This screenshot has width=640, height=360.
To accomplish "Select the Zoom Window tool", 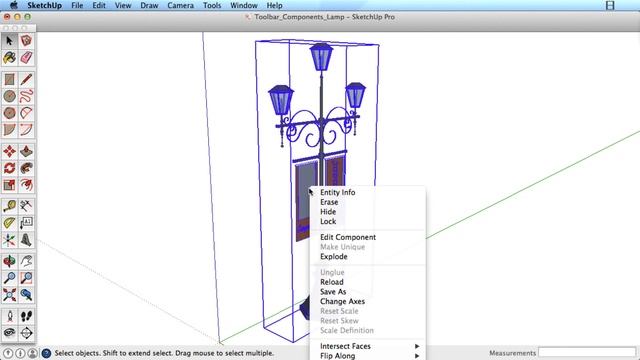I will pos(27,278).
